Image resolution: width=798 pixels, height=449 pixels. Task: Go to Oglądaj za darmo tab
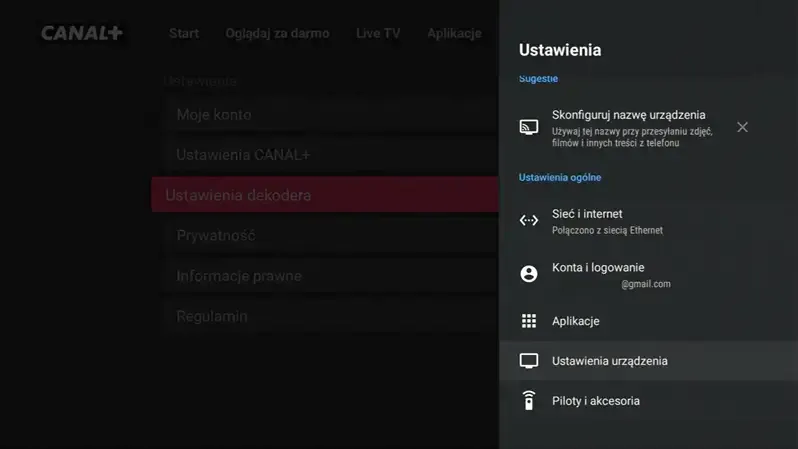pyautogui.click(x=277, y=34)
